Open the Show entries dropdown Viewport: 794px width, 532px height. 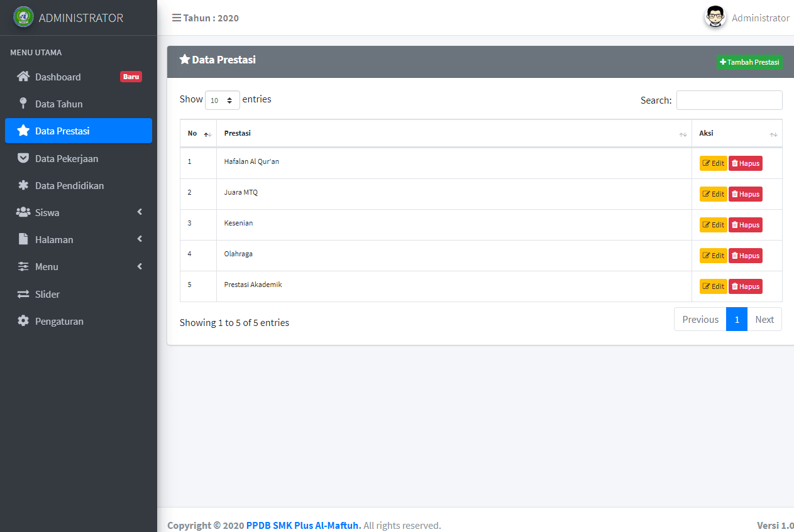click(222, 100)
